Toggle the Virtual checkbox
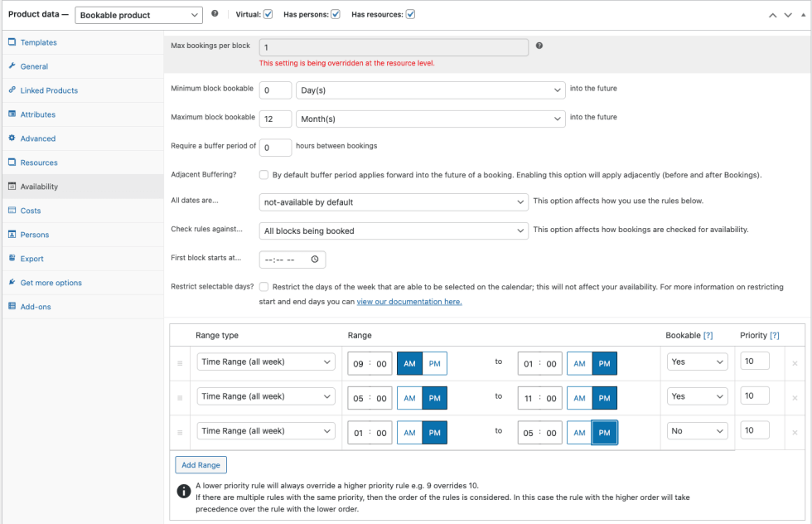The height and width of the screenshot is (524, 812). tap(268, 15)
